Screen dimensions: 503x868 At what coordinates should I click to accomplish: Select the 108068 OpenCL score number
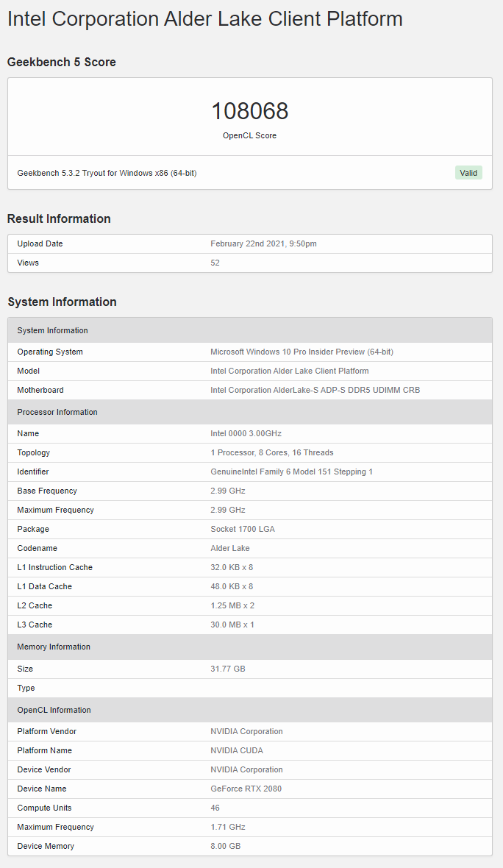point(249,111)
